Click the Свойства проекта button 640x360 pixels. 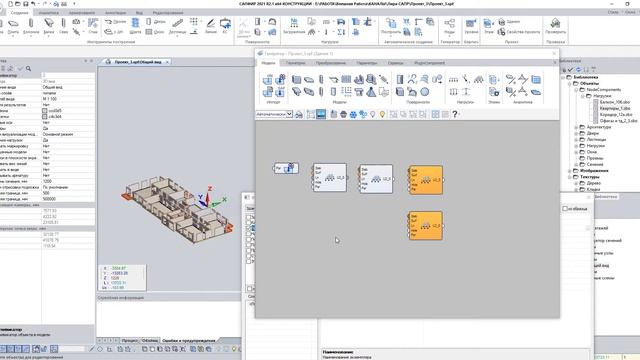tap(519, 31)
